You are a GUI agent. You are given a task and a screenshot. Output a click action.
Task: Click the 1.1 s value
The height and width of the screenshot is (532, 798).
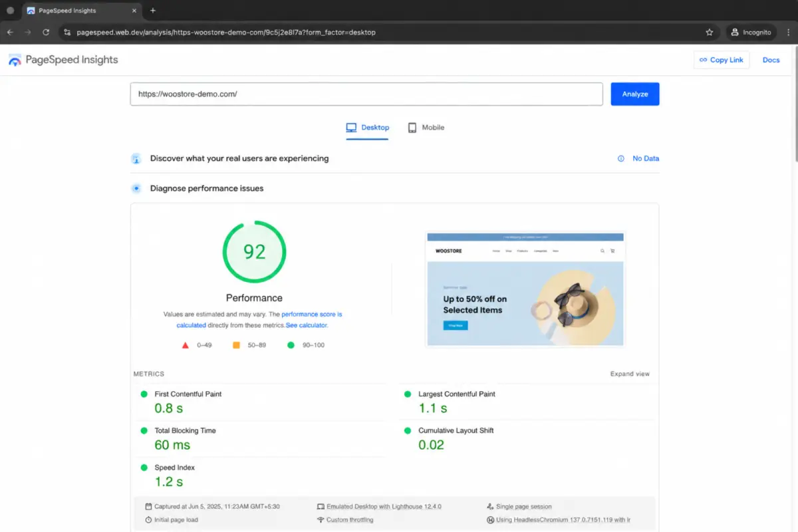(433, 408)
